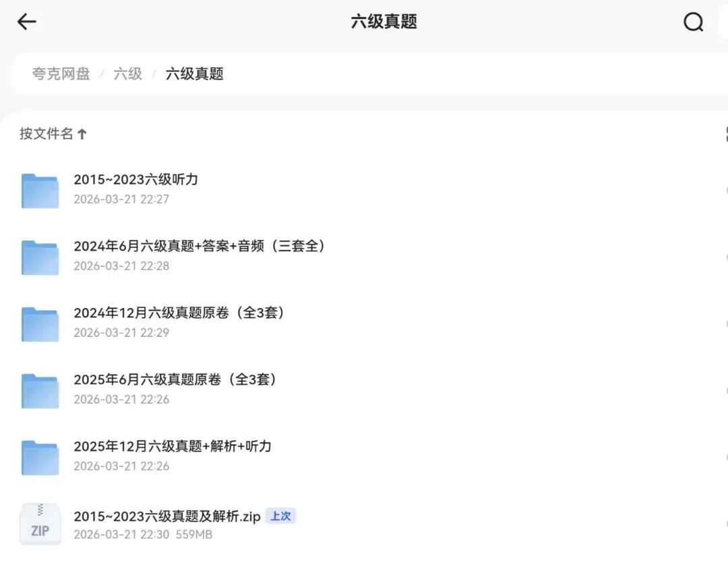Open search with the magnifier icon
Viewport: 728px width, 568px height.
693,22
